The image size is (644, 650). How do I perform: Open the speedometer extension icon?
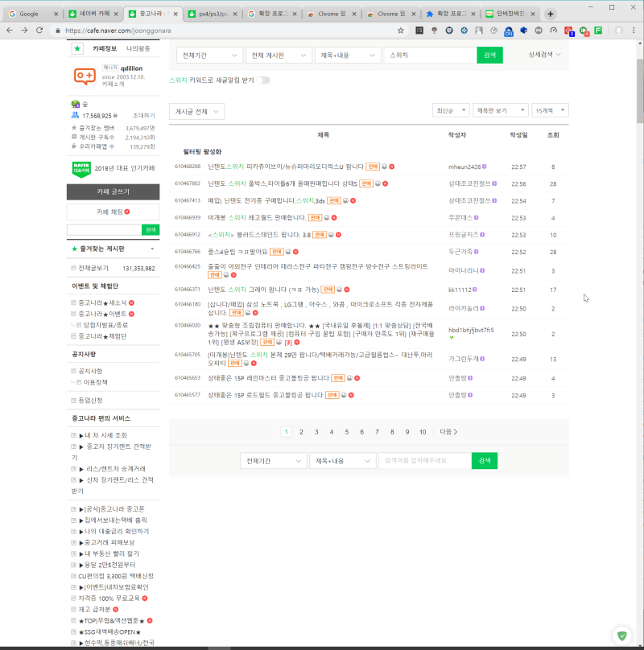[554, 31]
